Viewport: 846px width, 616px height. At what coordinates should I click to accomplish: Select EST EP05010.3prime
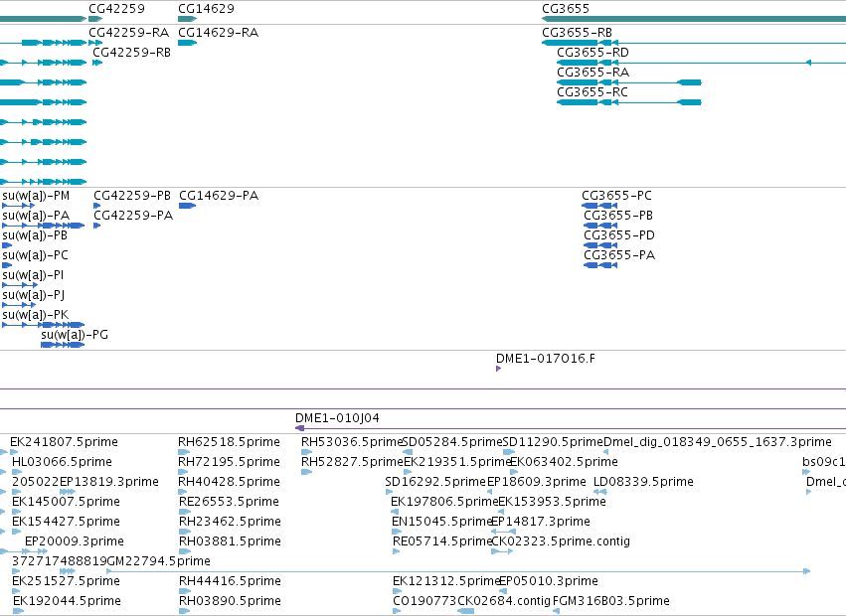pyautogui.click(x=549, y=581)
